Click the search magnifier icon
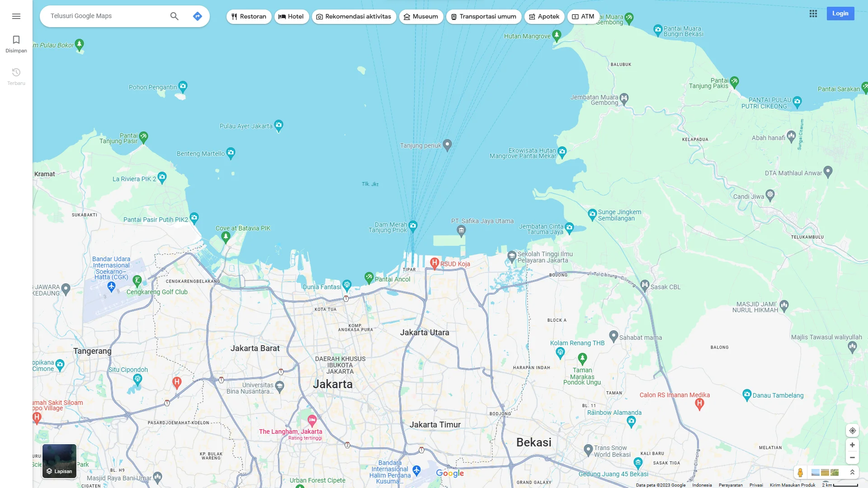The height and width of the screenshot is (488, 868). [174, 16]
